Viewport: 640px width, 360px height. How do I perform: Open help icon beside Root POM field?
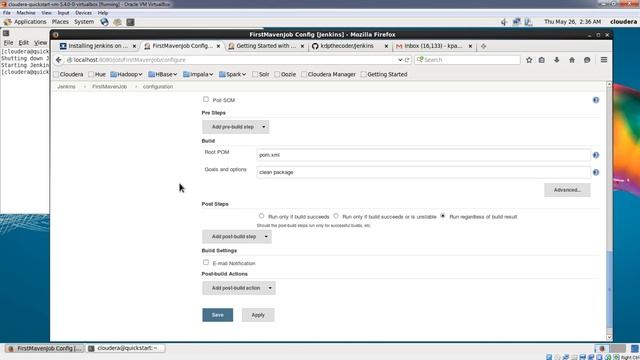click(x=596, y=155)
